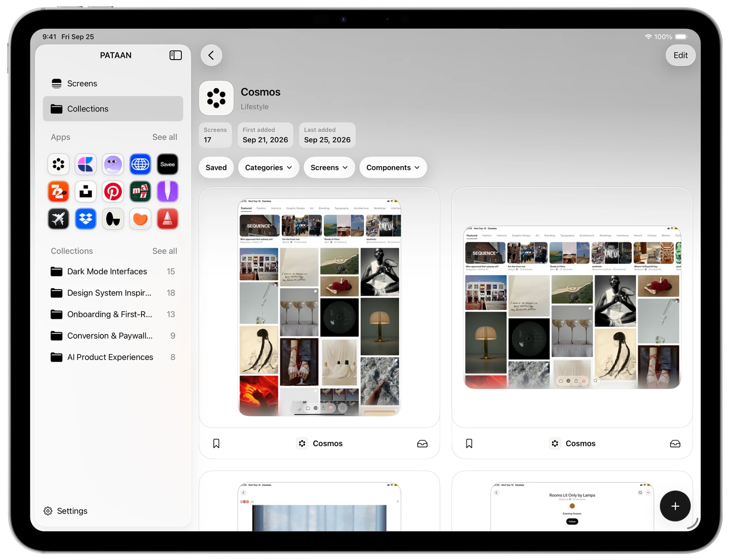Click See all next to Apps
The height and width of the screenshot is (560, 731).
point(164,137)
